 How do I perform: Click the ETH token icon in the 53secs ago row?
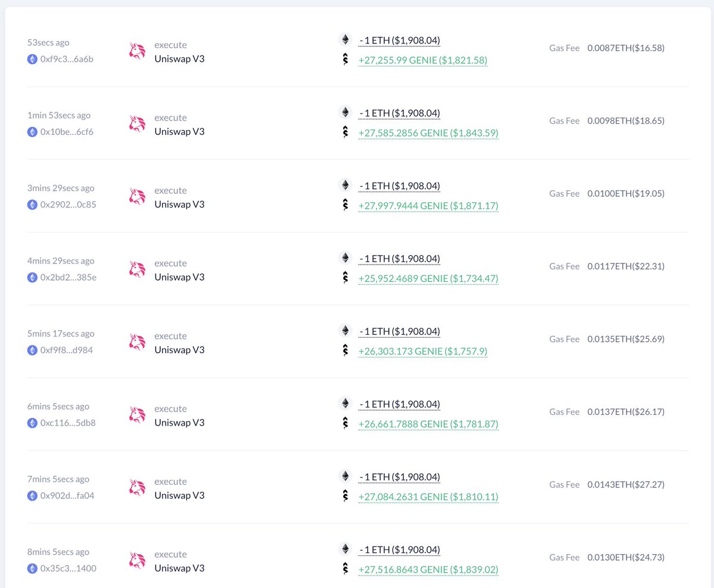point(345,39)
